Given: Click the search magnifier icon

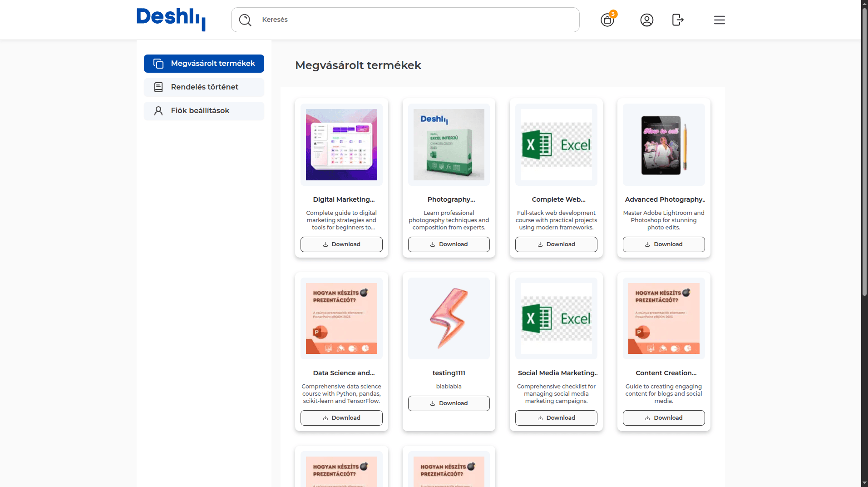Looking at the screenshot, I should (x=245, y=20).
